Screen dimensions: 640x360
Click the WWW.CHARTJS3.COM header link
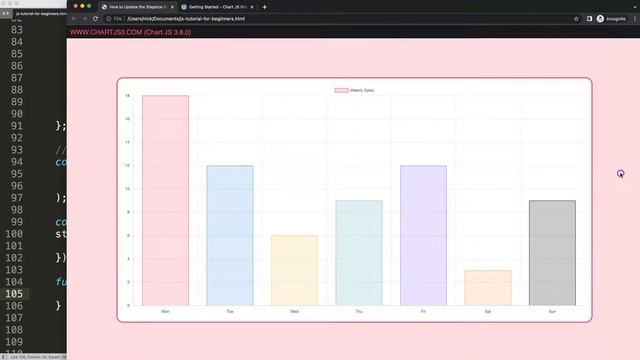(130, 32)
